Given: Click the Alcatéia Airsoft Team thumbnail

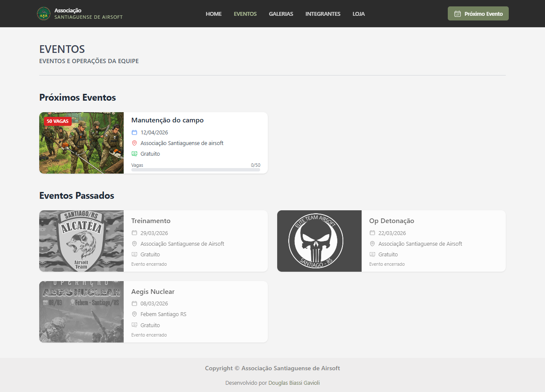Looking at the screenshot, I should pyautogui.click(x=81, y=241).
